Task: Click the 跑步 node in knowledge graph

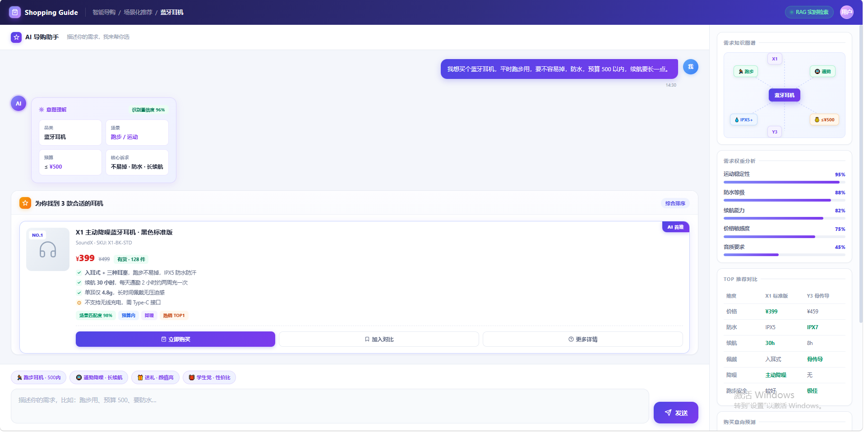Action: pyautogui.click(x=746, y=71)
